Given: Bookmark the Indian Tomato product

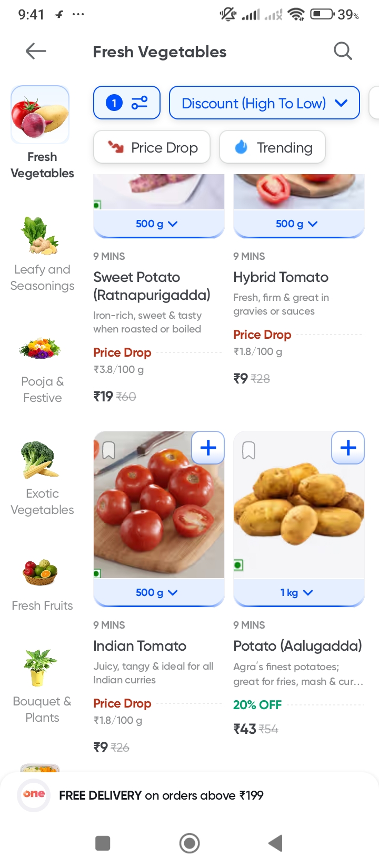Looking at the screenshot, I should click(109, 450).
